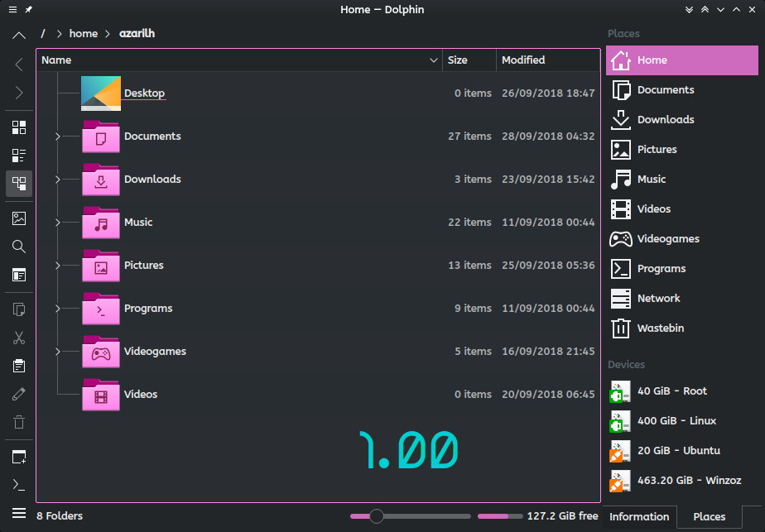The height and width of the screenshot is (532, 765).
Task: Select the Downloads folder row
Action: [x=318, y=180]
